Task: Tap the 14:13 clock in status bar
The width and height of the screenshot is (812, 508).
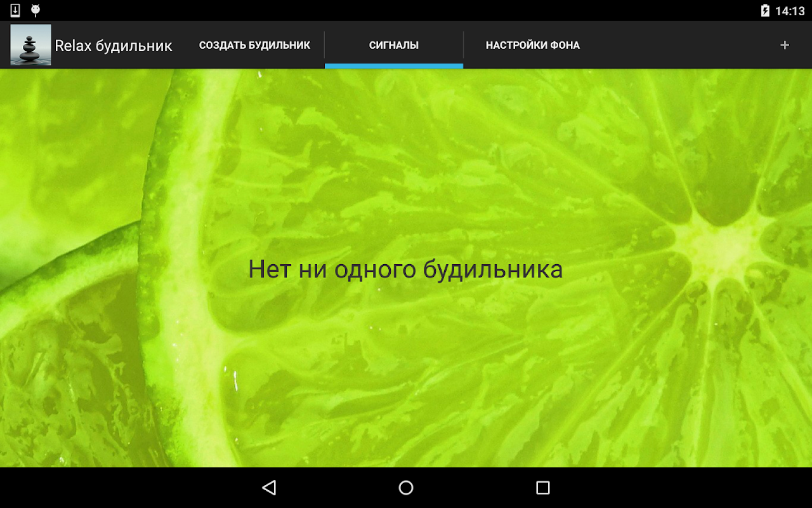Action: [790, 11]
